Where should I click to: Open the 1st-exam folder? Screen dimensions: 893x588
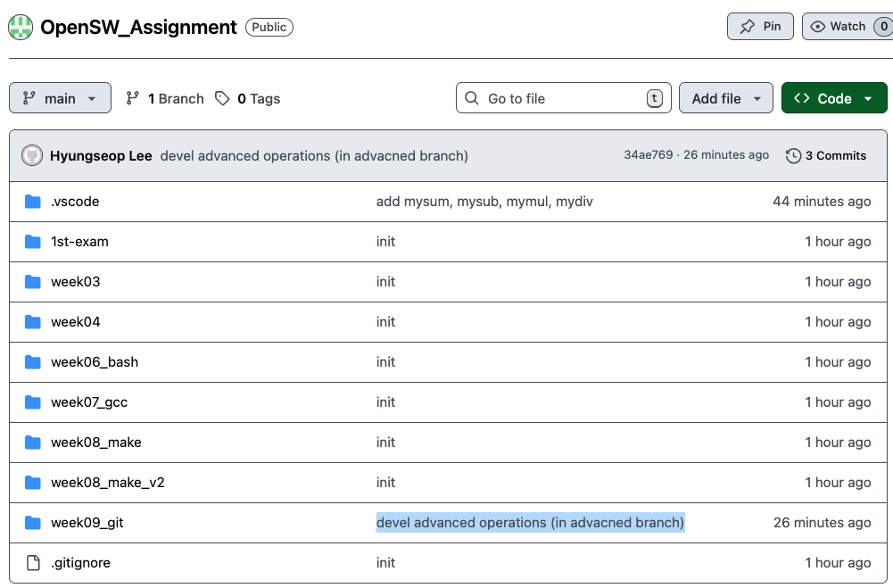click(79, 242)
